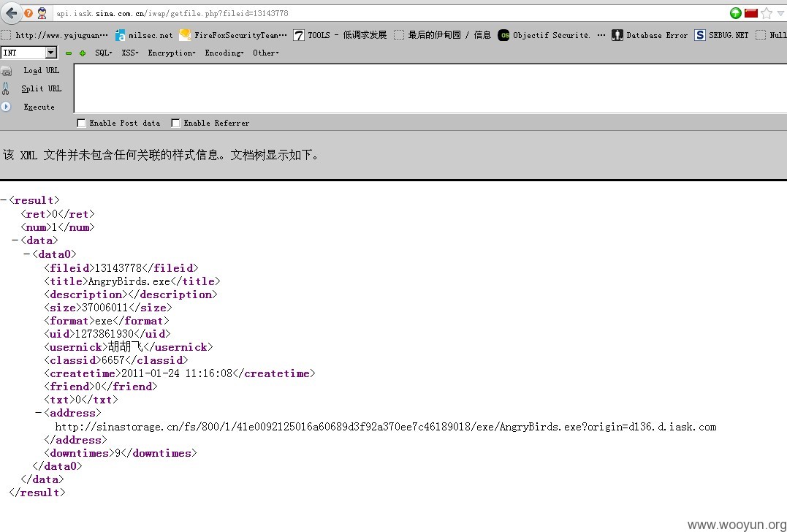The image size is (787, 532).
Task: Click the green plus icon in HackBar
Action: 83,53
